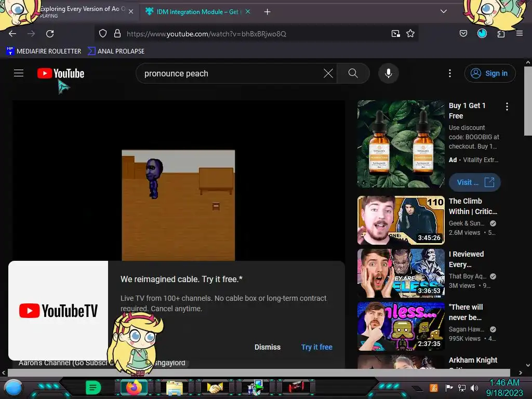Show site security via the padlock icon
The height and width of the screenshot is (399, 532).
pyautogui.click(x=117, y=34)
